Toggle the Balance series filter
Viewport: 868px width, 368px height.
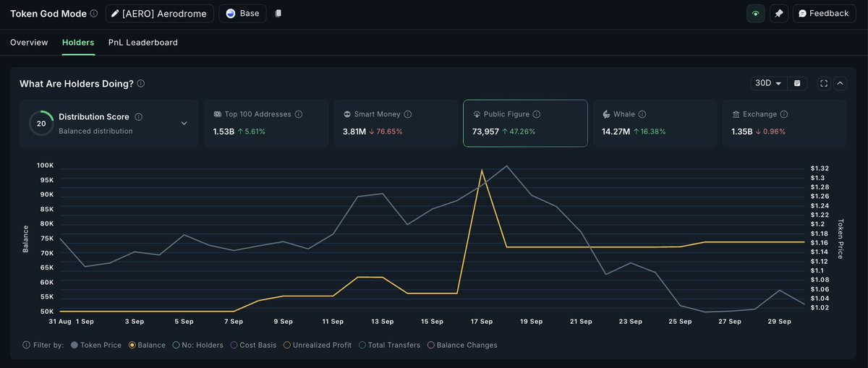147,345
